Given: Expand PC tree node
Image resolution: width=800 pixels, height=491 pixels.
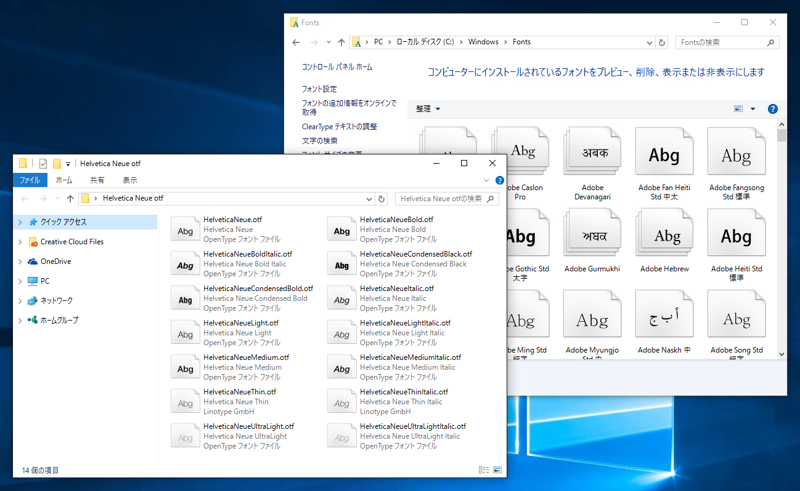Looking at the screenshot, I should (20, 281).
